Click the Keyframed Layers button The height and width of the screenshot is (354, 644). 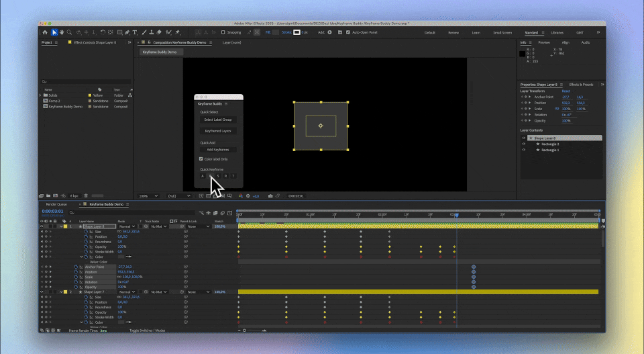(218, 131)
